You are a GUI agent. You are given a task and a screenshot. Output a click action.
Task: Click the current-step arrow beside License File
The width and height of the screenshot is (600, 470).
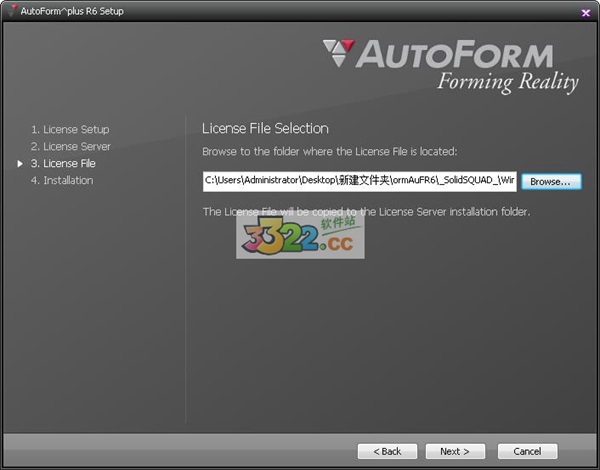coord(20,164)
